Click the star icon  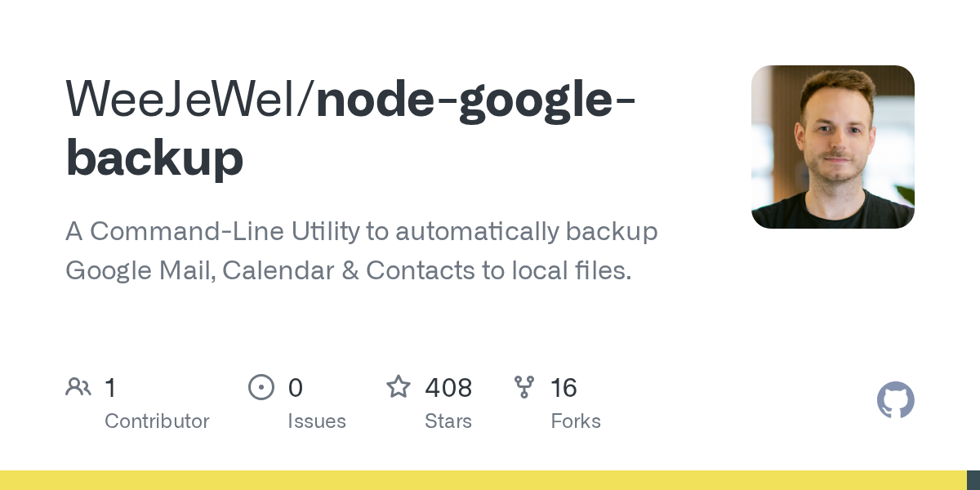[399, 387]
